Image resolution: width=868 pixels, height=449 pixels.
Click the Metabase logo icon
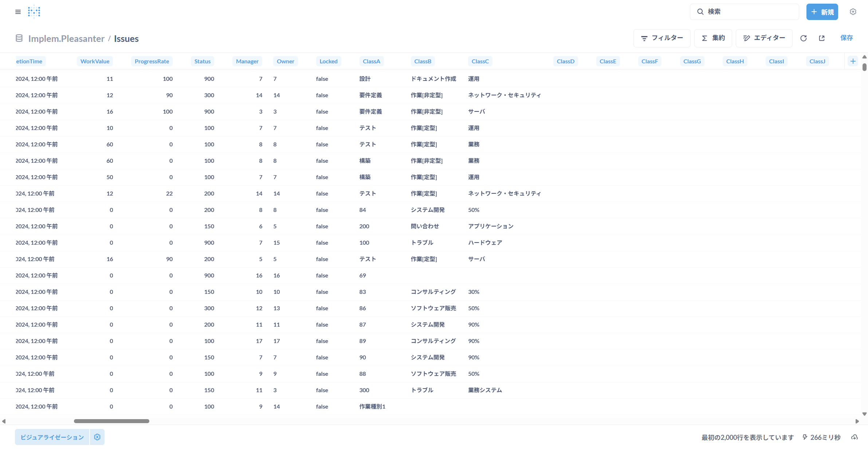(34, 12)
